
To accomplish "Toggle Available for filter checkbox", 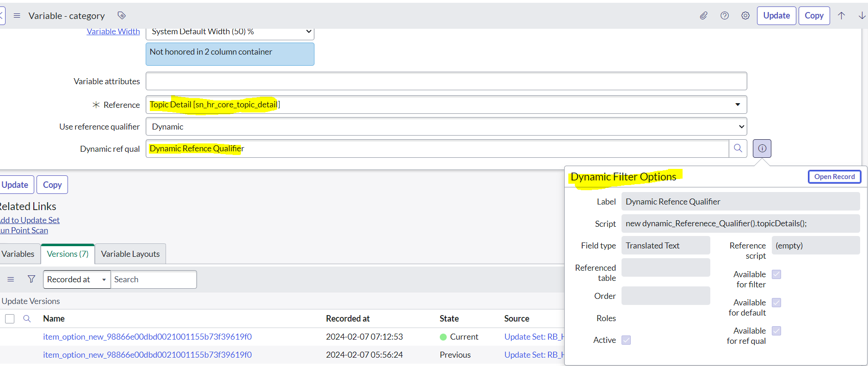I will click(776, 274).
